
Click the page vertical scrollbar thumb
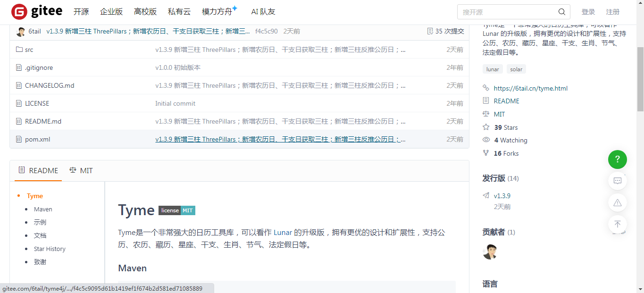pyautogui.click(x=640, y=79)
